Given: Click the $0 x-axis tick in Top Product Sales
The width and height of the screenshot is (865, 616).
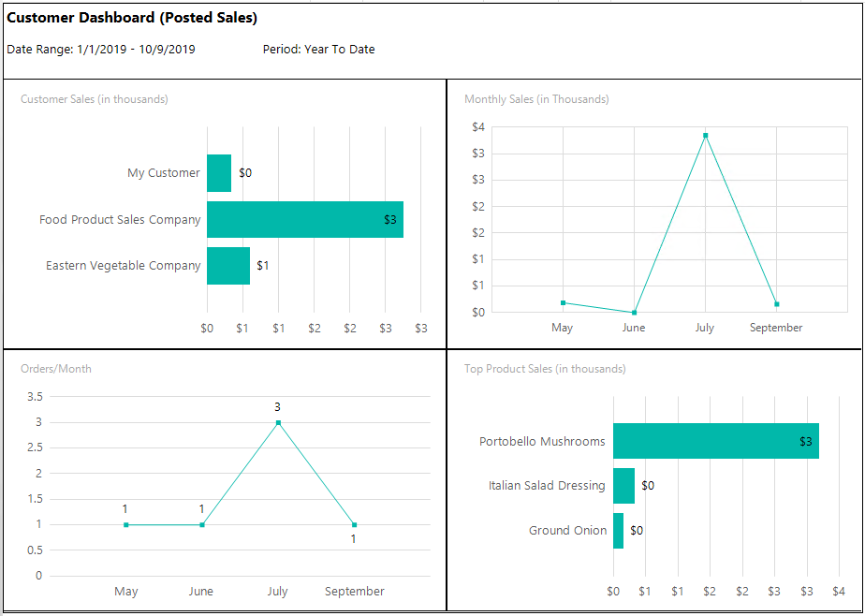Looking at the screenshot, I should click(x=613, y=592).
